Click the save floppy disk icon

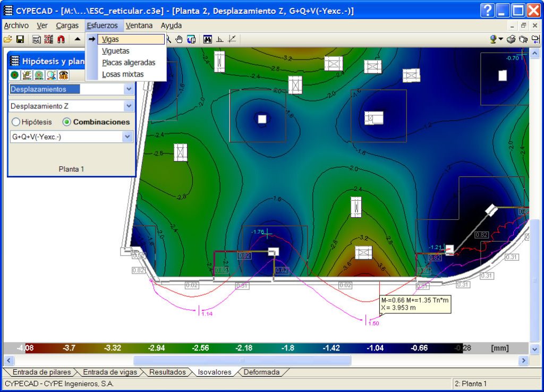(x=20, y=39)
